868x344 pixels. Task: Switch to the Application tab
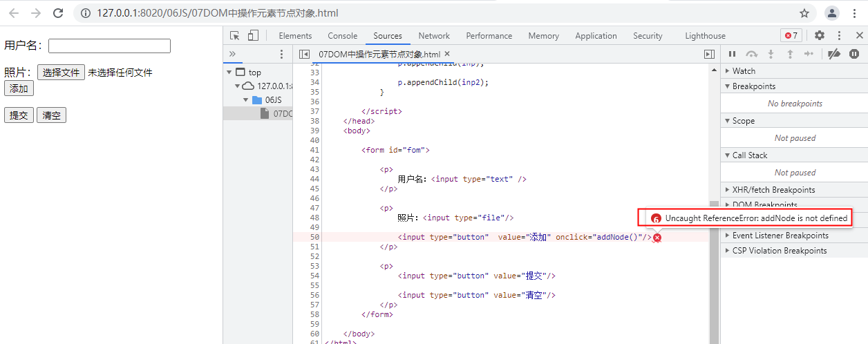(596, 36)
